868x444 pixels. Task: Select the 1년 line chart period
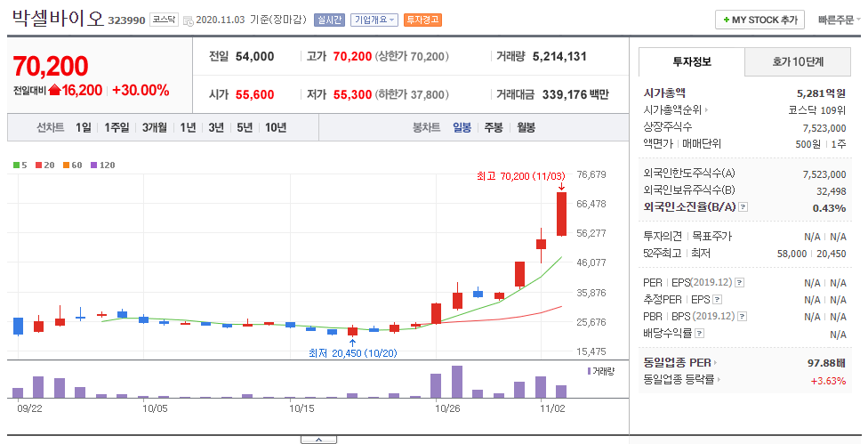188,128
